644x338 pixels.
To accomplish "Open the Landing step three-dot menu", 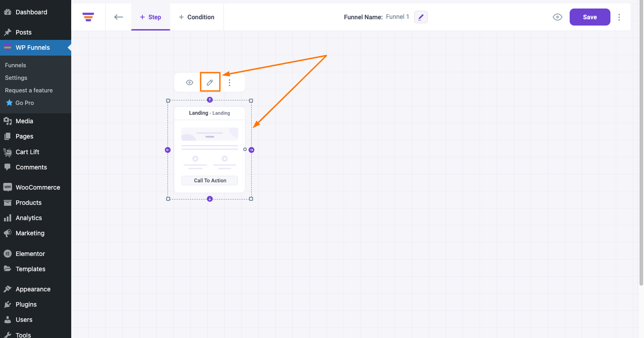I will tap(230, 82).
